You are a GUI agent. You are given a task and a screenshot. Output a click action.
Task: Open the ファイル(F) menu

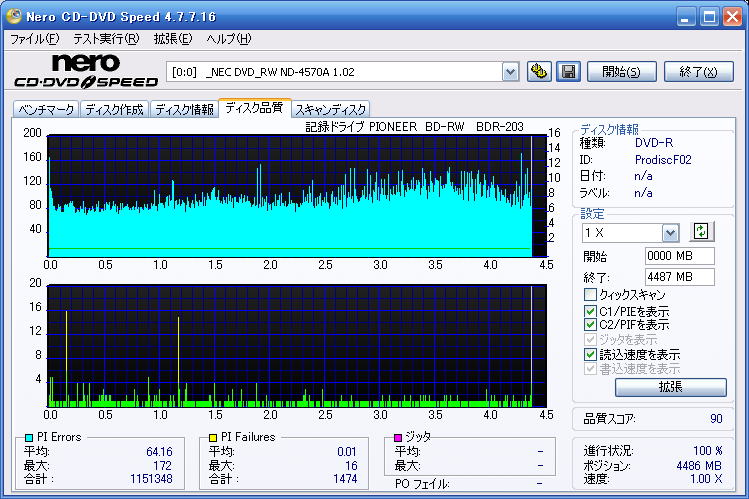point(35,39)
